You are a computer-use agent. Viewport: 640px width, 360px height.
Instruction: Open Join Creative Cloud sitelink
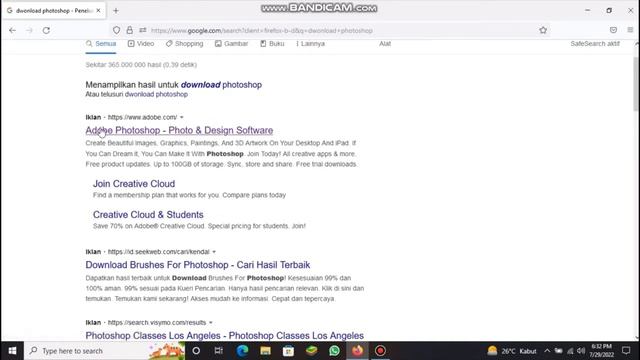134,184
